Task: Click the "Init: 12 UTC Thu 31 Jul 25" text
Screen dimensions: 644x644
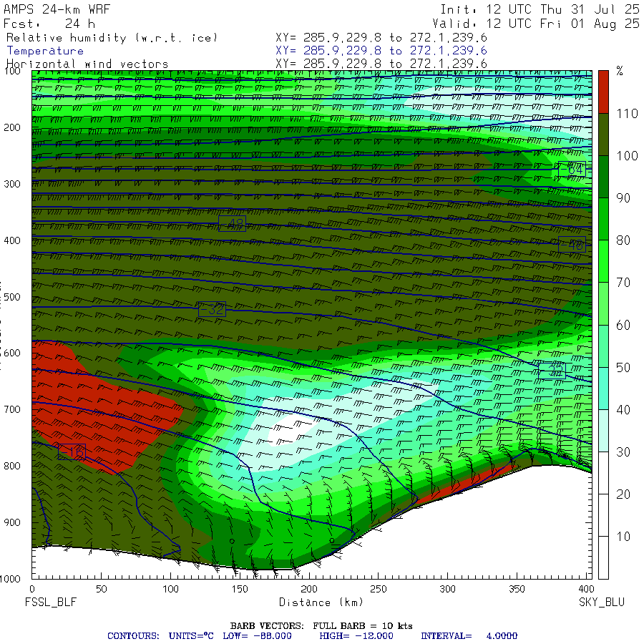Action: [x=540, y=9]
